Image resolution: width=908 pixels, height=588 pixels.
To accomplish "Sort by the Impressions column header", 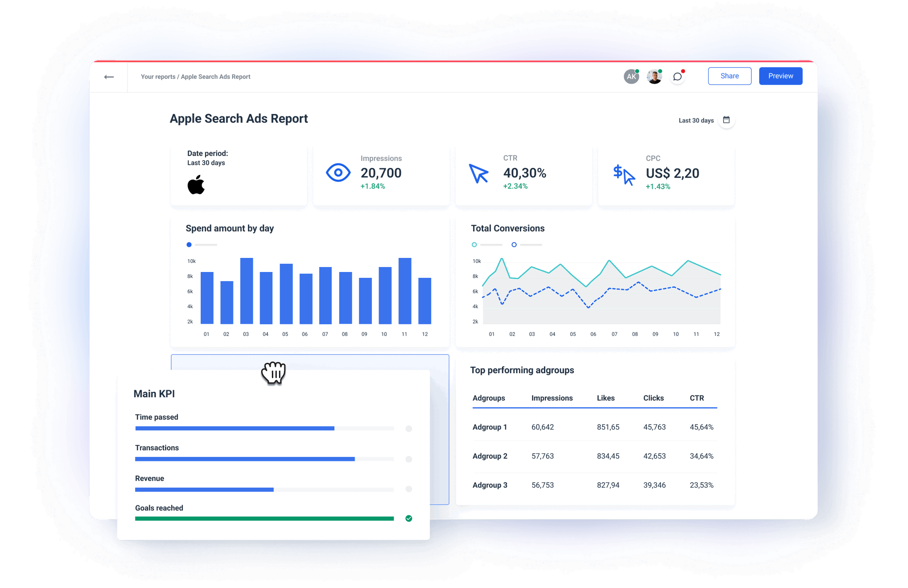I will 552,398.
